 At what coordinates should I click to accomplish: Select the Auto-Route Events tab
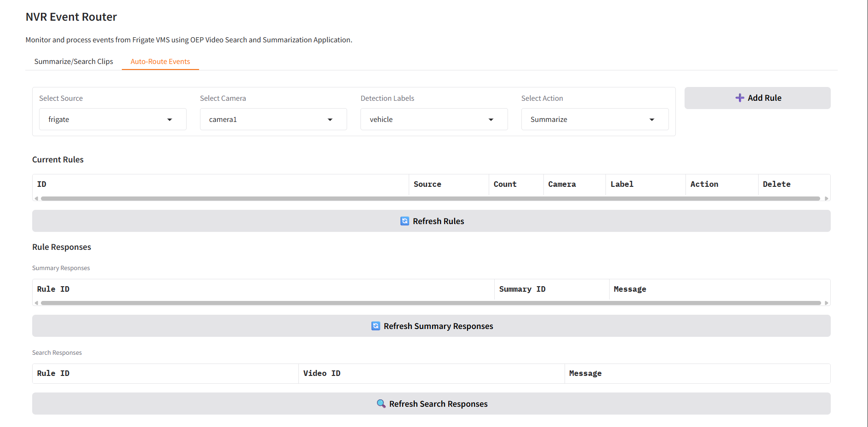(x=160, y=62)
